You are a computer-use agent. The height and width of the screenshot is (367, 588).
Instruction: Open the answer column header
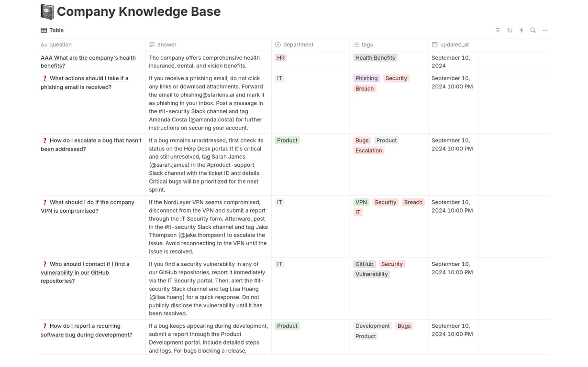coord(209,44)
